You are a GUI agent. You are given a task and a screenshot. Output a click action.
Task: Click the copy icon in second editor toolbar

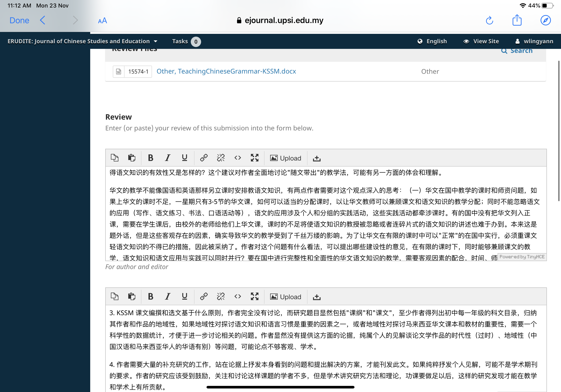click(115, 296)
